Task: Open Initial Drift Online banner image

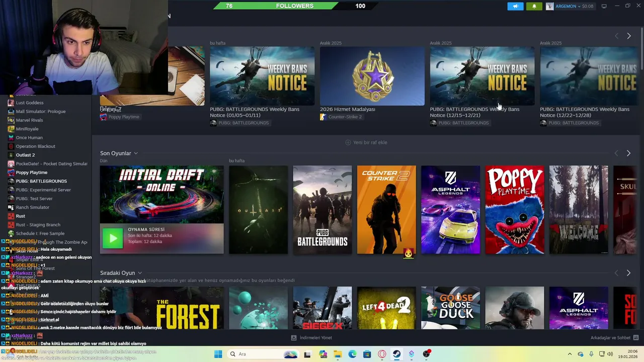Action: pos(162,195)
